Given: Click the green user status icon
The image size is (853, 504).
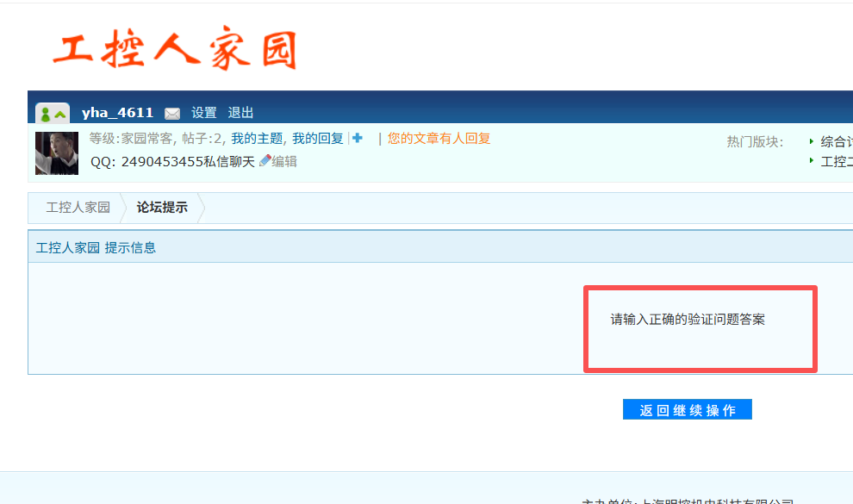Looking at the screenshot, I should pos(52,114).
